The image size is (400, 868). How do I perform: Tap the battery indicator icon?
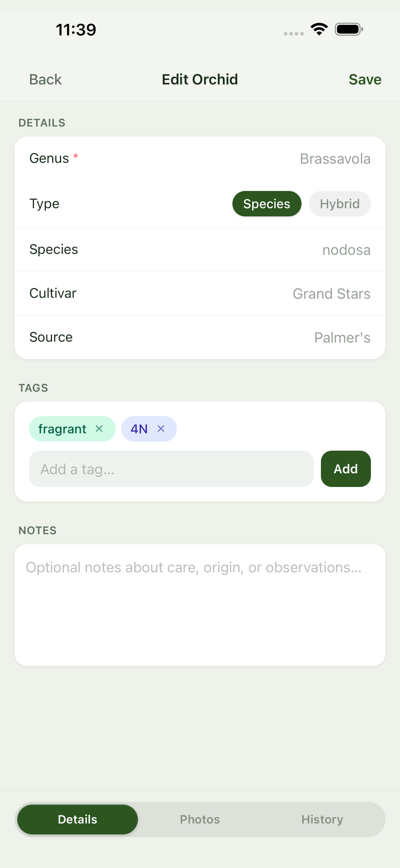[x=349, y=29]
